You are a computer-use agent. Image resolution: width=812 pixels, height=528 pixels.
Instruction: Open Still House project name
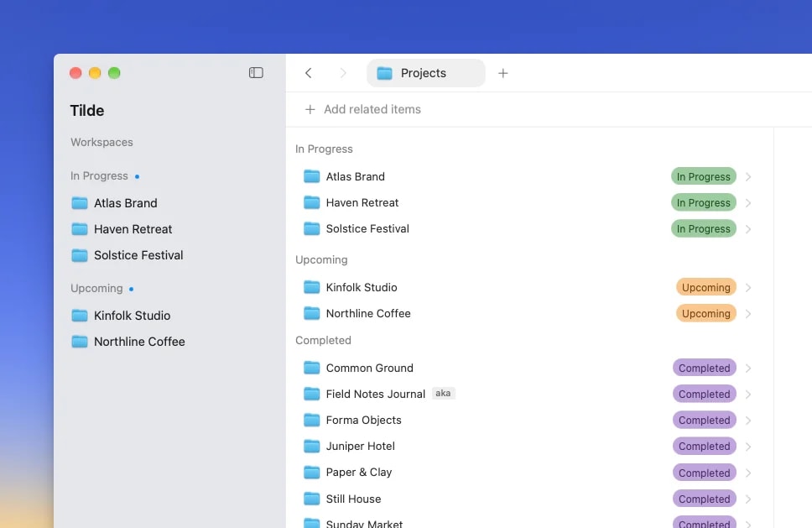click(x=353, y=499)
